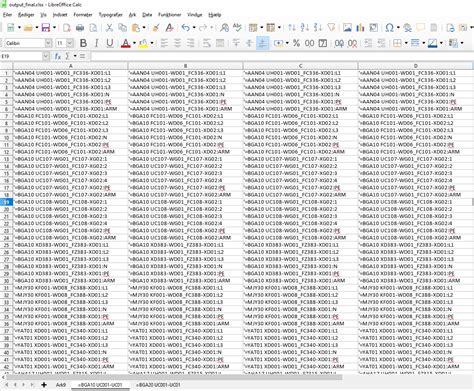The width and height of the screenshot is (474, 391).
Task: Switch to the first sheet tab
Action: [61, 385]
